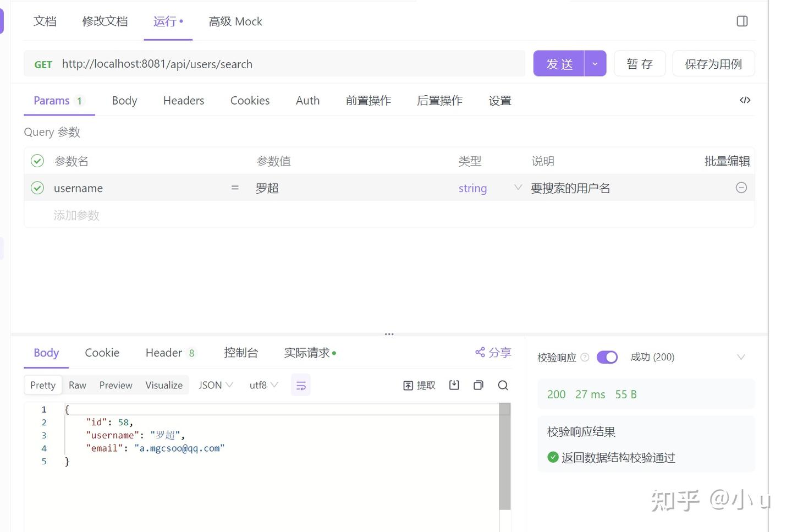Open the GET method selector
792x532 pixels.
point(43,64)
